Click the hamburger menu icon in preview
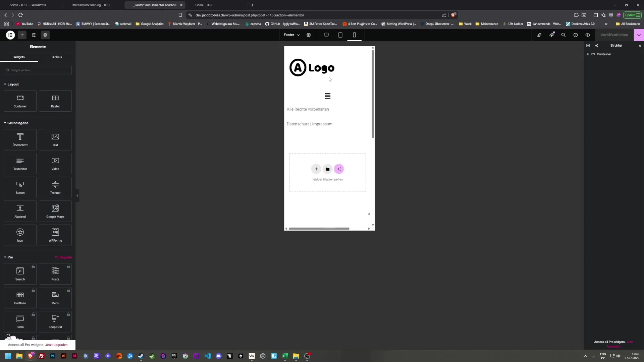 327,96
